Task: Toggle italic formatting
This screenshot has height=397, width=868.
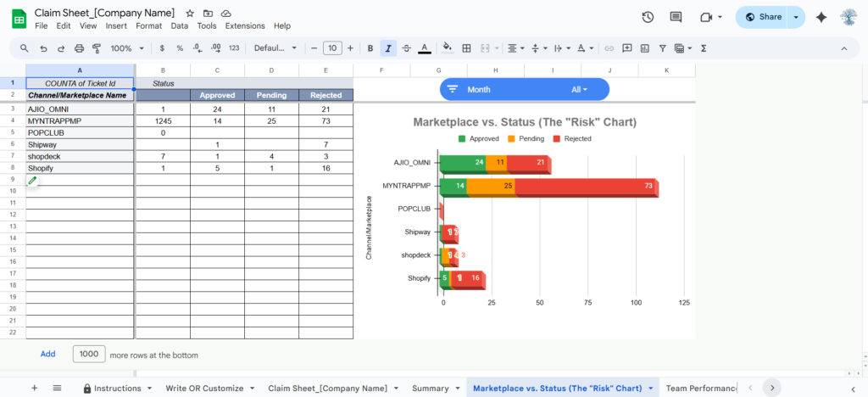Action: pos(388,48)
